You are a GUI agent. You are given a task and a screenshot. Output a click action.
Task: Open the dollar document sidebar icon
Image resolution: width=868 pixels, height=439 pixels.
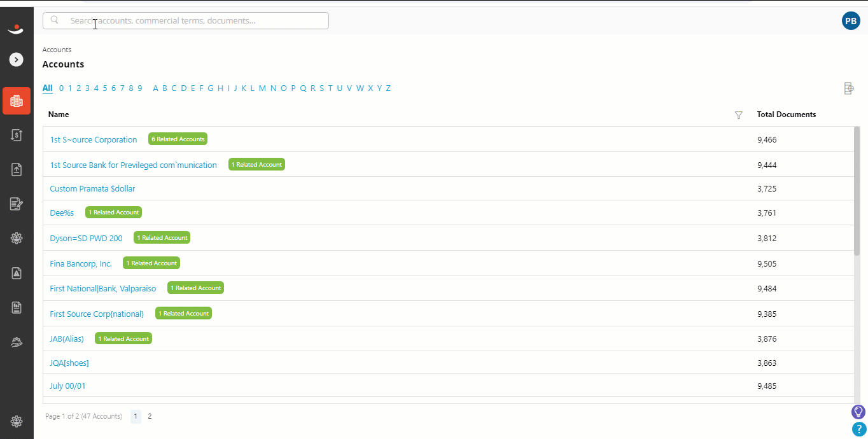[17, 135]
